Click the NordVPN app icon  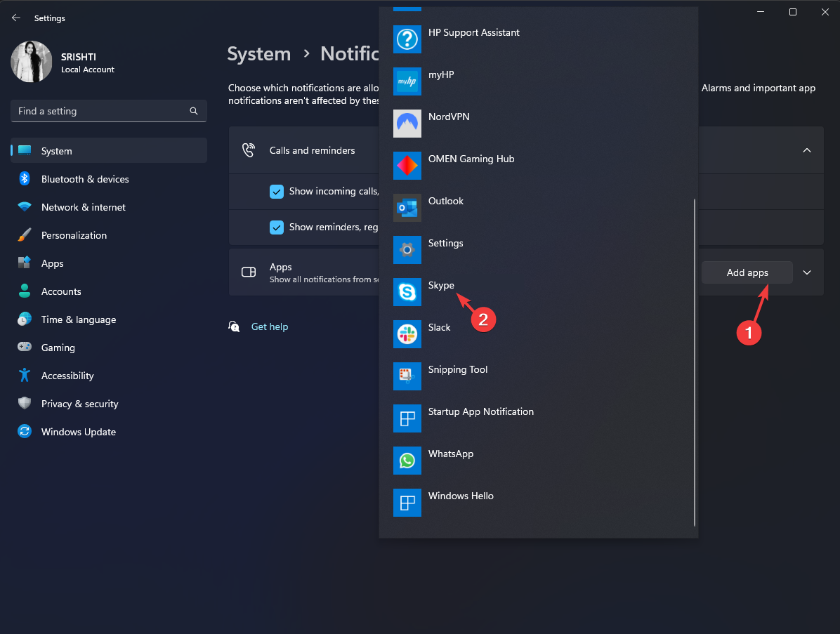click(x=407, y=124)
